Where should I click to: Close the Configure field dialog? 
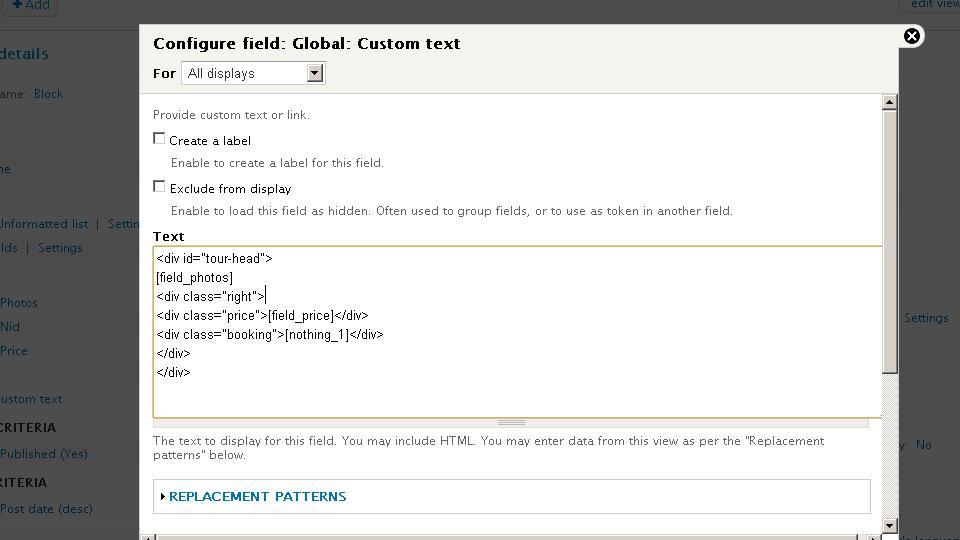(x=912, y=36)
